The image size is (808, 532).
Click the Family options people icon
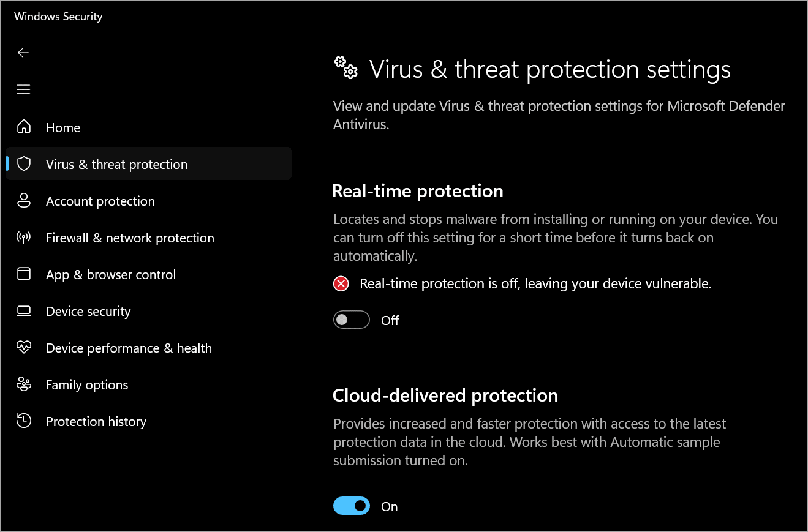(x=23, y=384)
